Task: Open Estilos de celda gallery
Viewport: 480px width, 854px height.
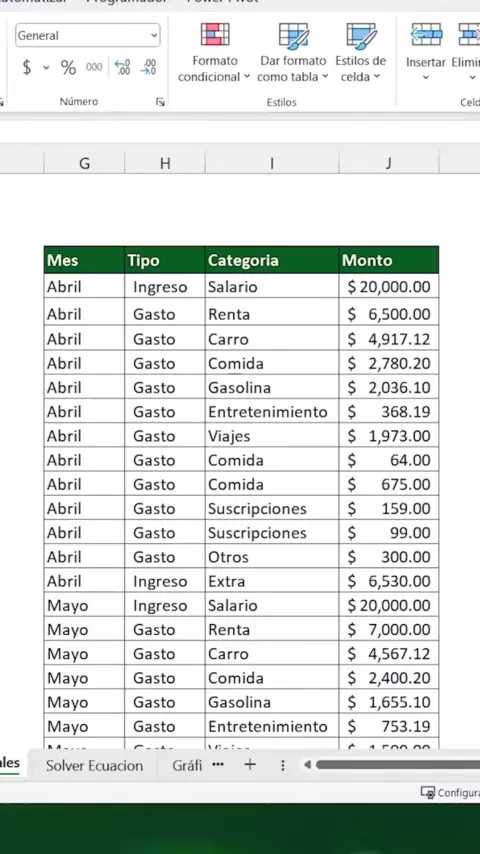Action: pyautogui.click(x=360, y=53)
